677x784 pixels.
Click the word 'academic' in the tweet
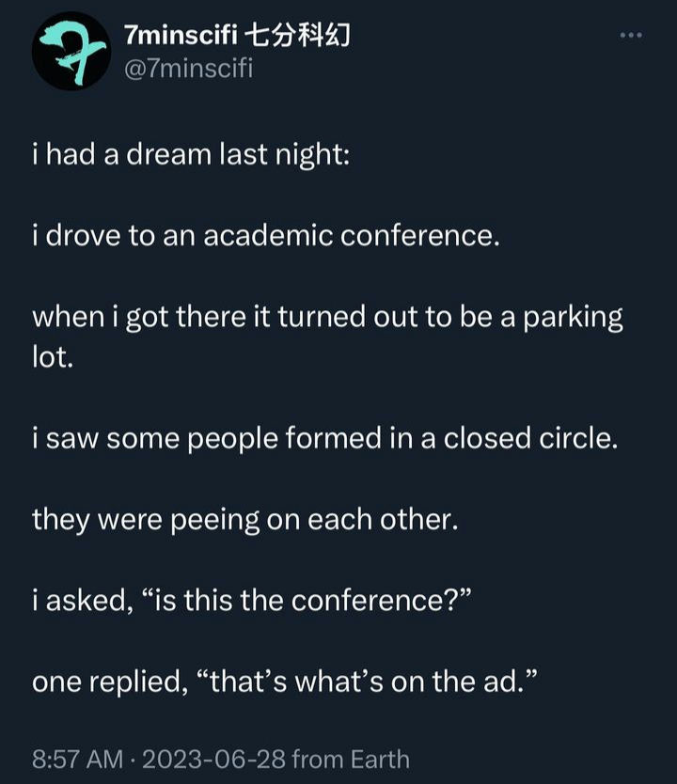click(x=268, y=236)
